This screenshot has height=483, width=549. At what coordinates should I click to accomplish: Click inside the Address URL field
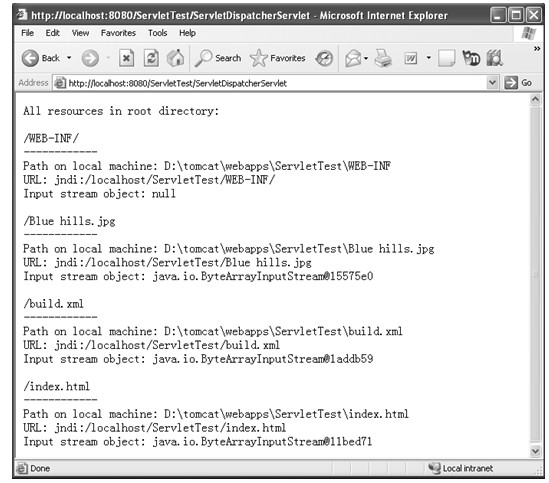270,83
